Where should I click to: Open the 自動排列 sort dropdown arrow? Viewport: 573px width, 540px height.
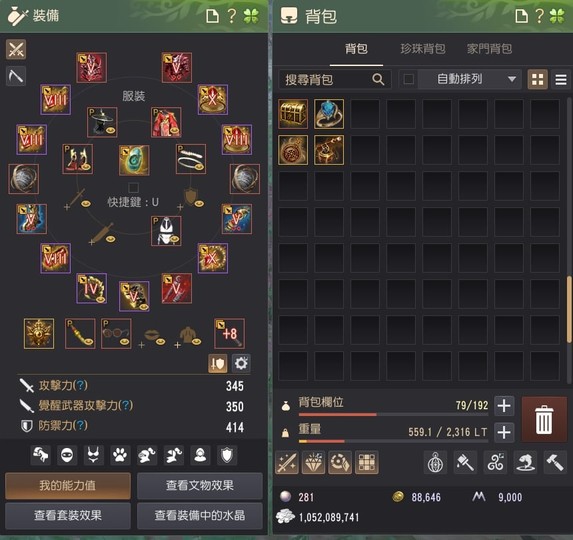(512, 79)
